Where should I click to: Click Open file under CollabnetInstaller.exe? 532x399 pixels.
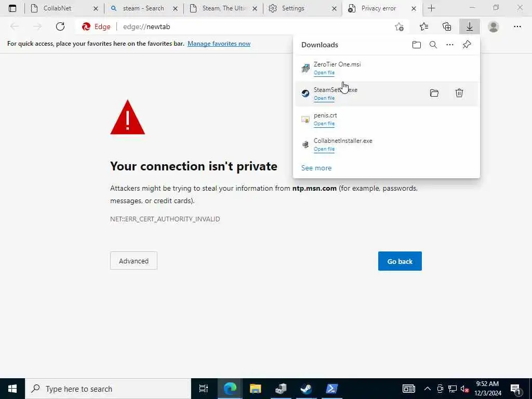[324, 149]
